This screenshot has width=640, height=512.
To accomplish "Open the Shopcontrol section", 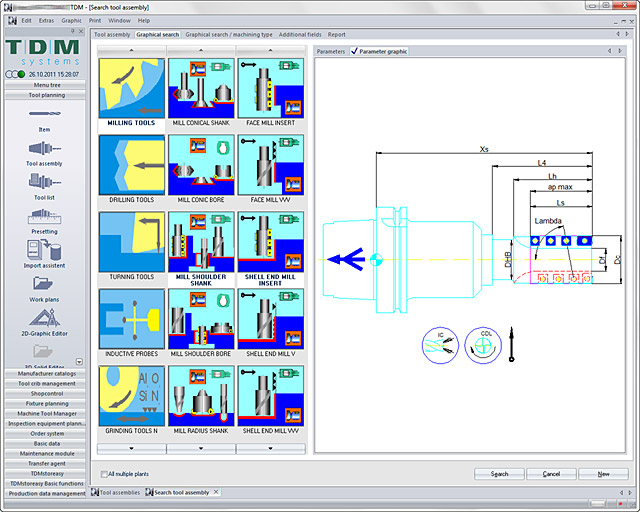I will tap(45, 394).
